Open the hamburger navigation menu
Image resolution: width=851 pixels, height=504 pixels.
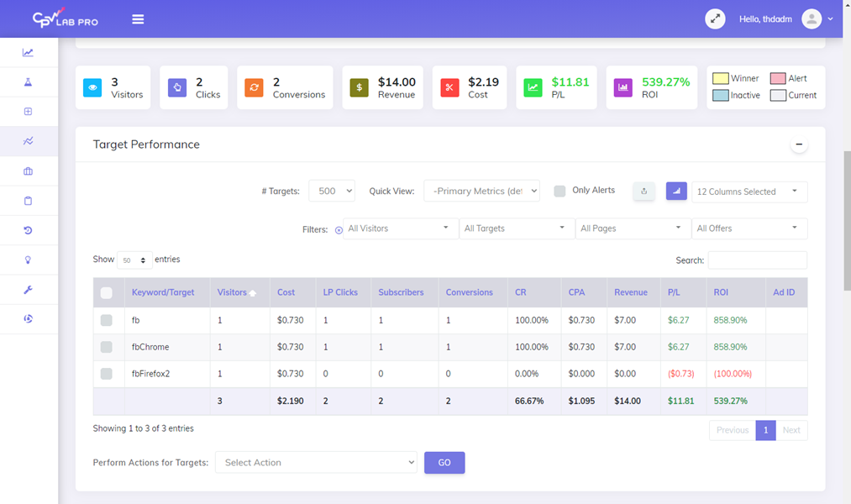click(137, 18)
